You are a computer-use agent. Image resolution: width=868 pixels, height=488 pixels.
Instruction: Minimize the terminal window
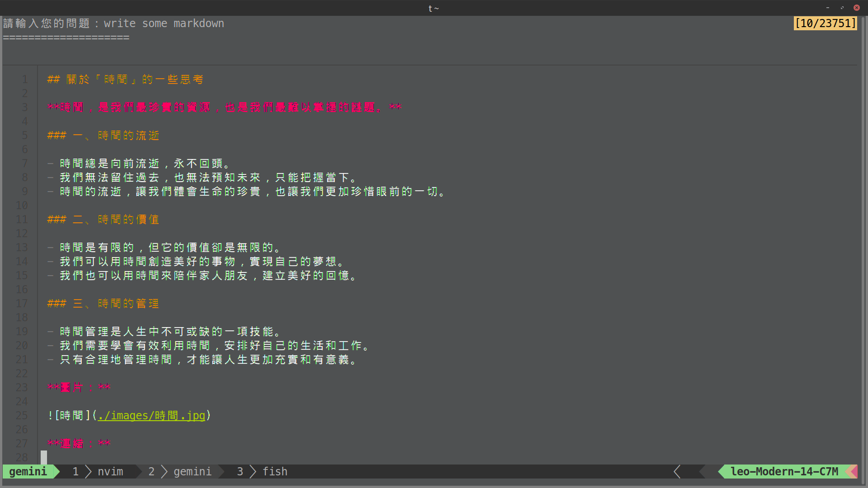(828, 8)
